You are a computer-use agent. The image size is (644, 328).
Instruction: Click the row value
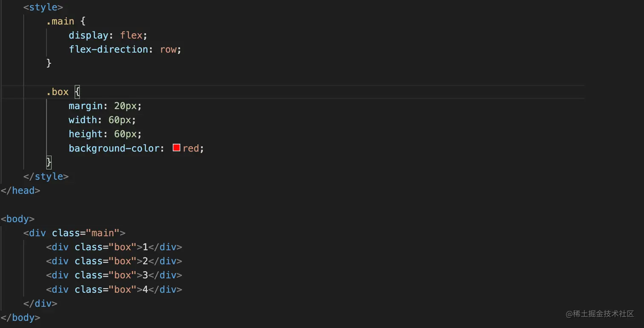tap(168, 49)
